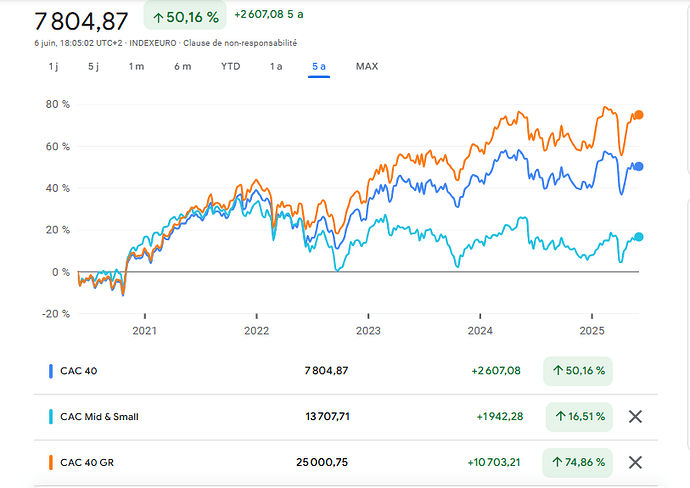
Task: Click the 40 % axis label
Action: pos(58,188)
